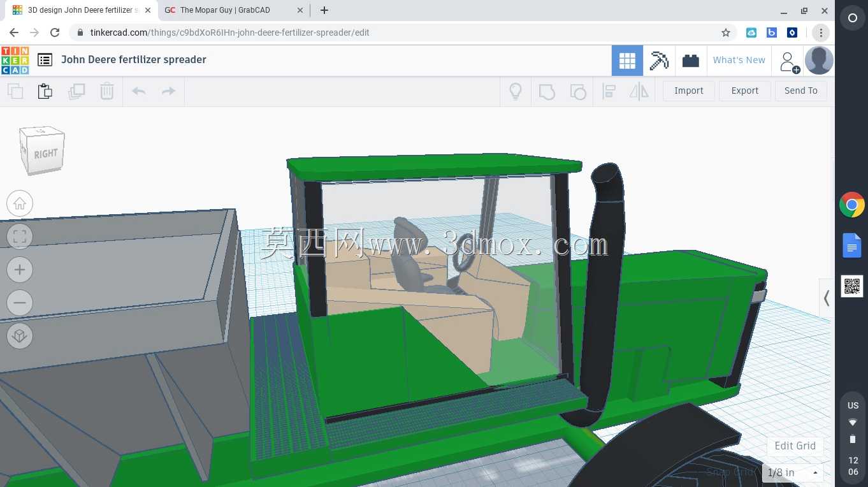Fit all shapes in view
868x487 pixels.
tap(20, 236)
